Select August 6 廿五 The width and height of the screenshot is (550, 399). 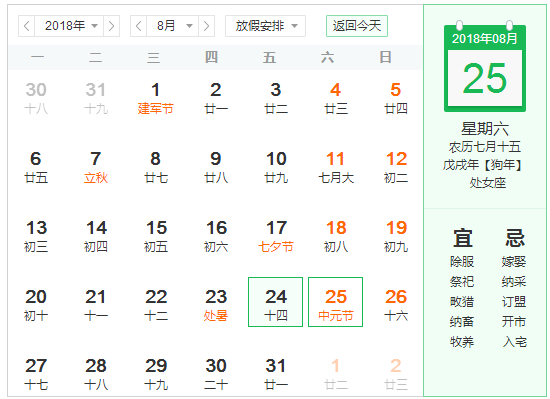(x=36, y=167)
